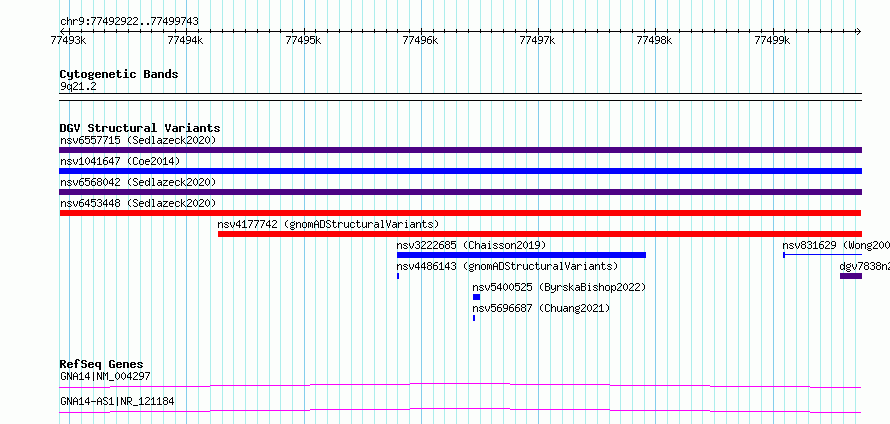Click the 77496k ruler label
The width and height of the screenshot is (890, 424).
click(421, 40)
